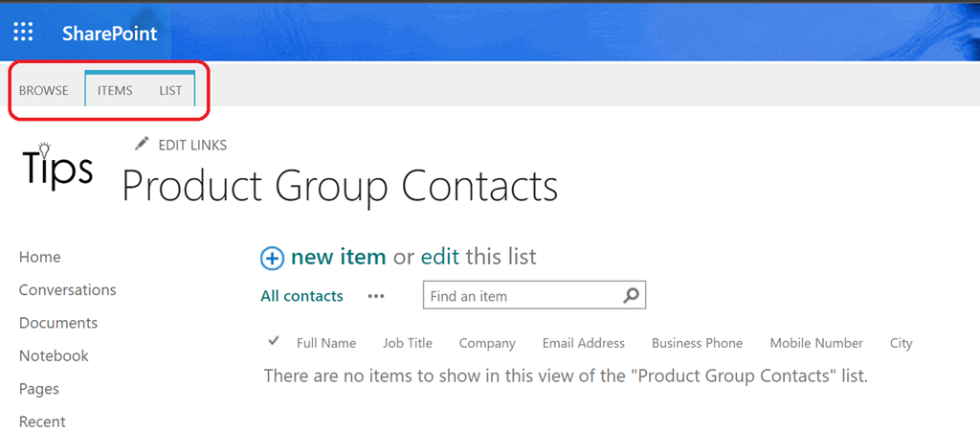The width and height of the screenshot is (980, 433).
Task: Click the Company column header
Action: click(x=487, y=343)
